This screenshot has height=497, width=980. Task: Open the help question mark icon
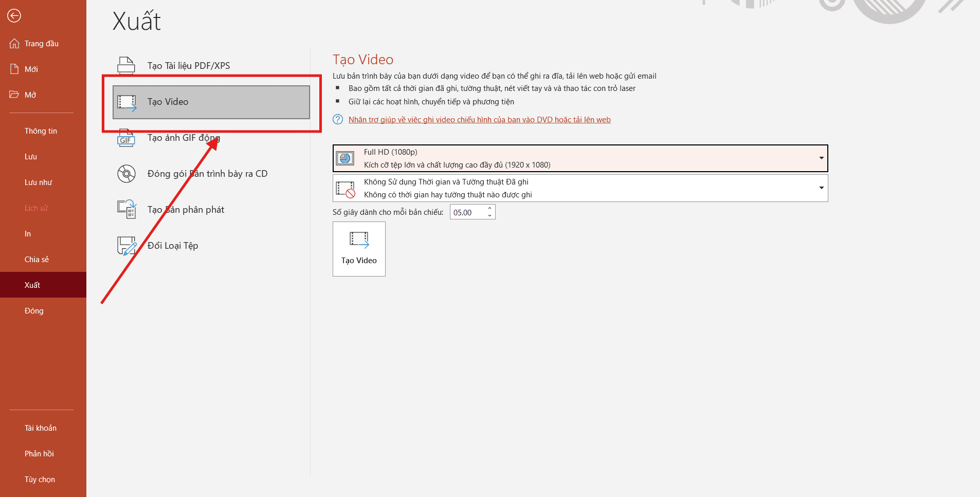338,120
